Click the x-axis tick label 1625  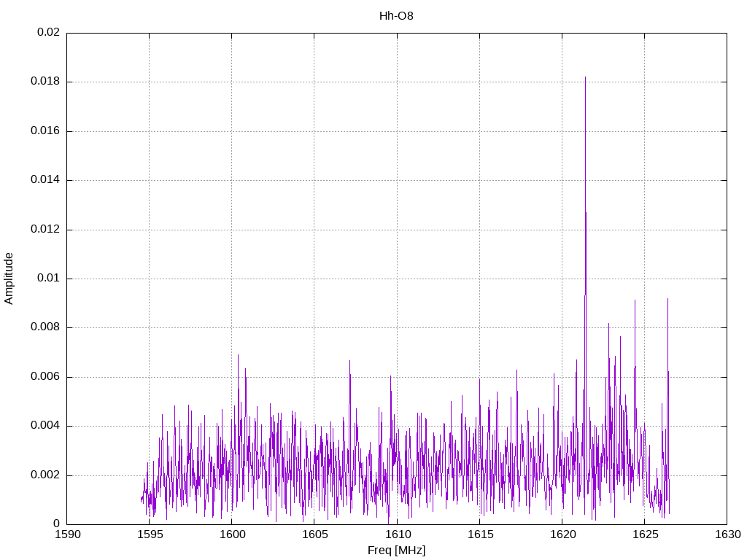click(x=645, y=534)
